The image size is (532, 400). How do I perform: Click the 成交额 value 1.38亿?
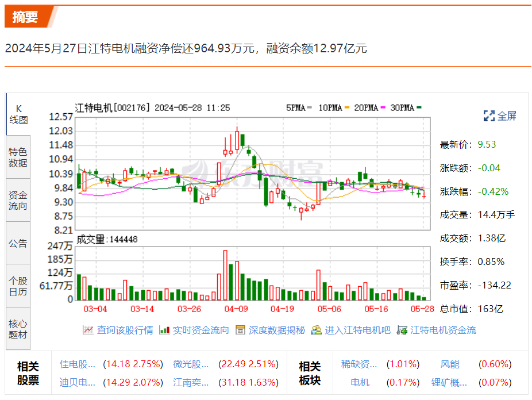tap(492, 238)
